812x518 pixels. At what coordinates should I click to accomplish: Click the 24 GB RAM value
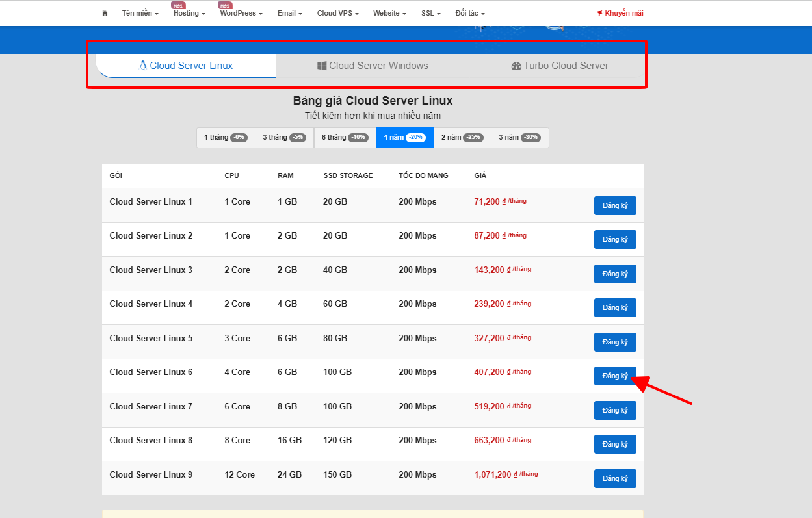point(289,474)
